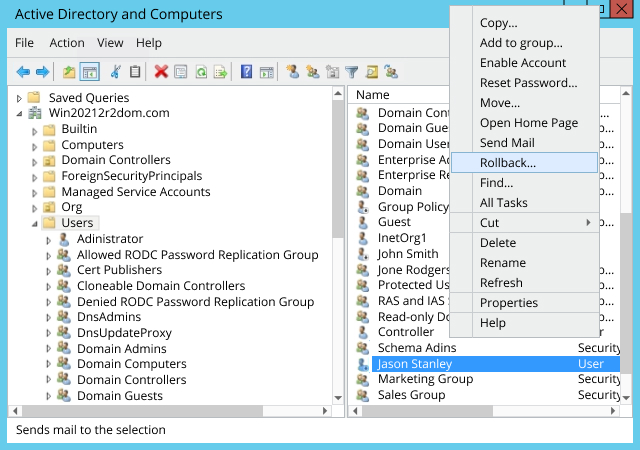Image resolution: width=640 pixels, height=450 pixels.
Task: Click the Create New Organizational Unit icon
Action: (332, 72)
